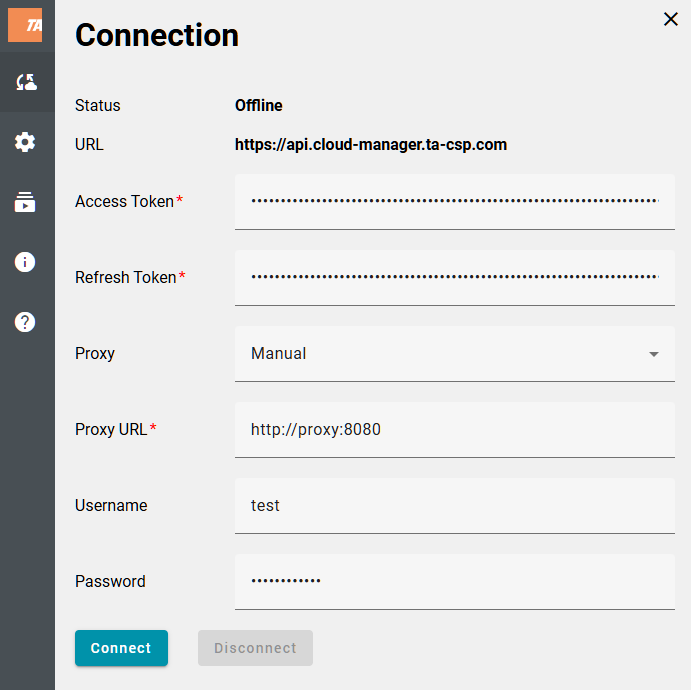Focus the Password input field
691x690 pixels.
454,582
